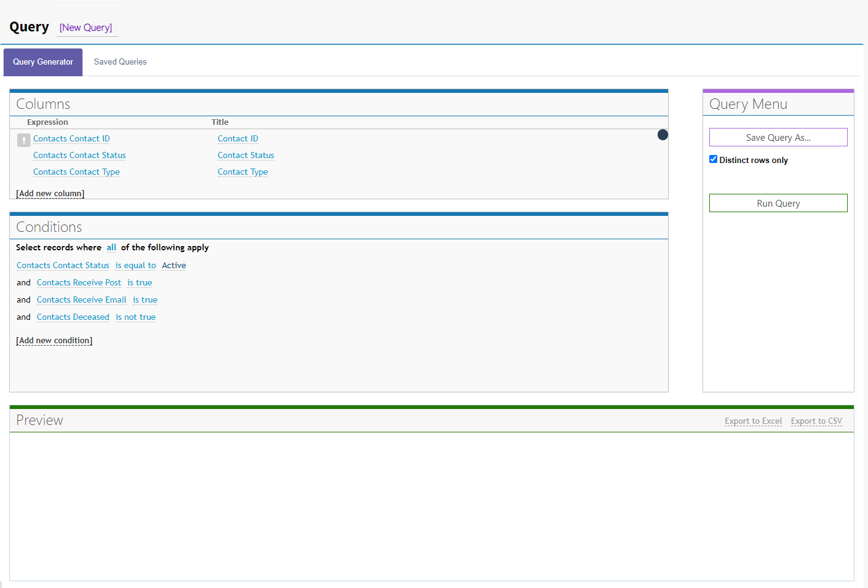Switch to the Saved Queries tab
This screenshot has height=588, width=868.
[x=120, y=62]
